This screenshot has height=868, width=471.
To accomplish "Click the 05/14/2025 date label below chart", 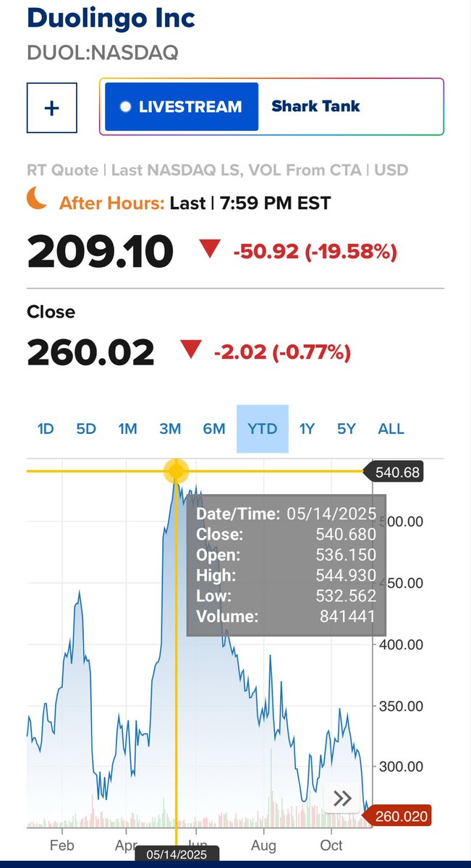I will (x=176, y=854).
